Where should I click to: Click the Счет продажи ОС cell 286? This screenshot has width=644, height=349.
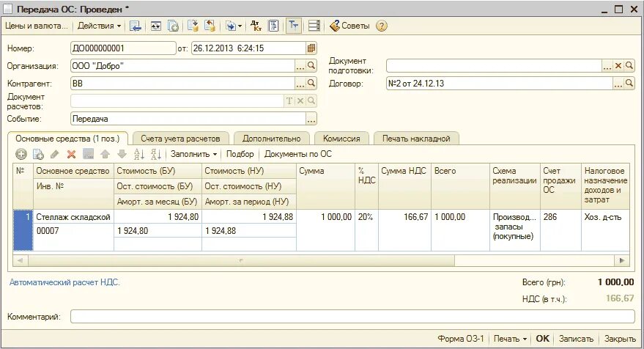point(560,230)
